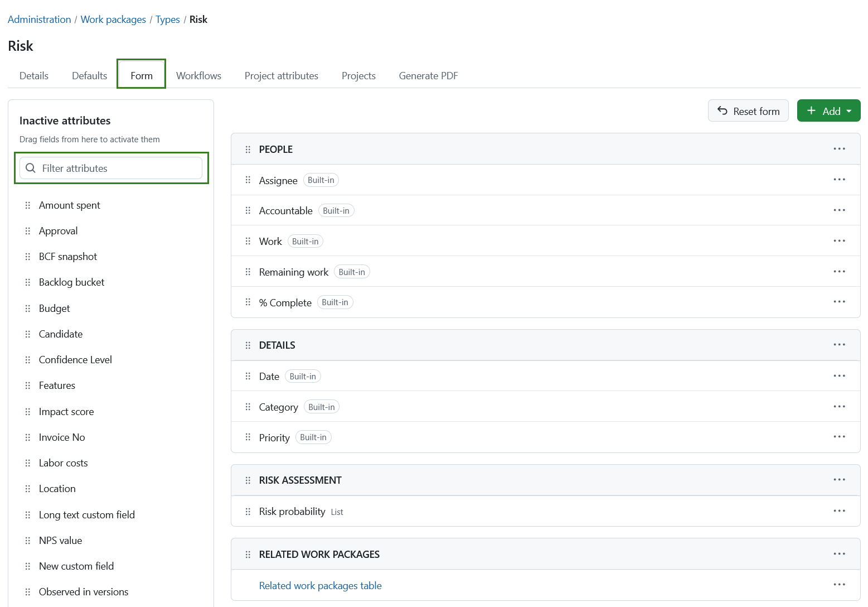Open the Priority row three-dot menu
This screenshot has width=868, height=607.
(839, 437)
